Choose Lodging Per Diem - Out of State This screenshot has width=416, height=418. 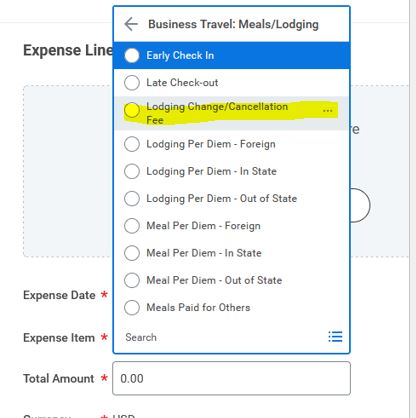click(231, 199)
